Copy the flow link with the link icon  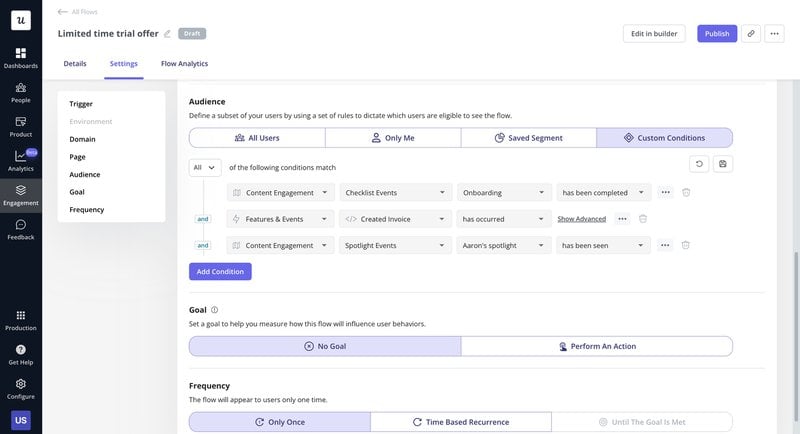[x=751, y=34]
